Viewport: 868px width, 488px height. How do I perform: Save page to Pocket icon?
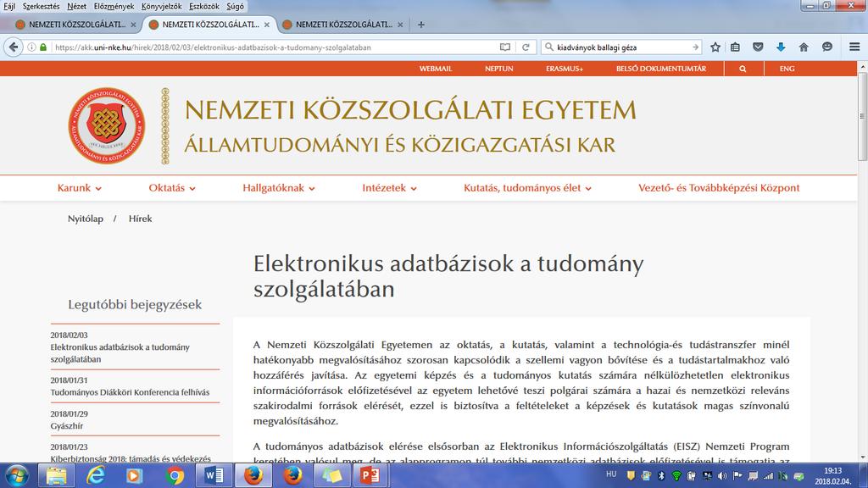(758, 47)
